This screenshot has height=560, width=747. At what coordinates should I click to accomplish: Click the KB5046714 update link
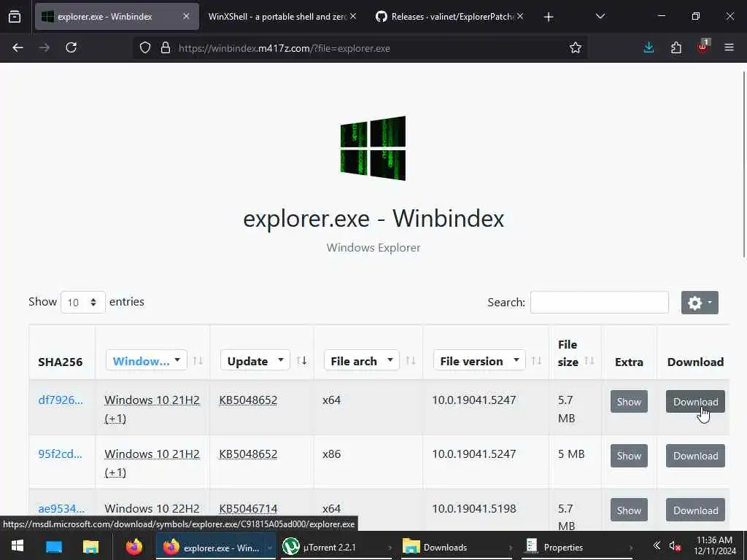click(x=248, y=508)
